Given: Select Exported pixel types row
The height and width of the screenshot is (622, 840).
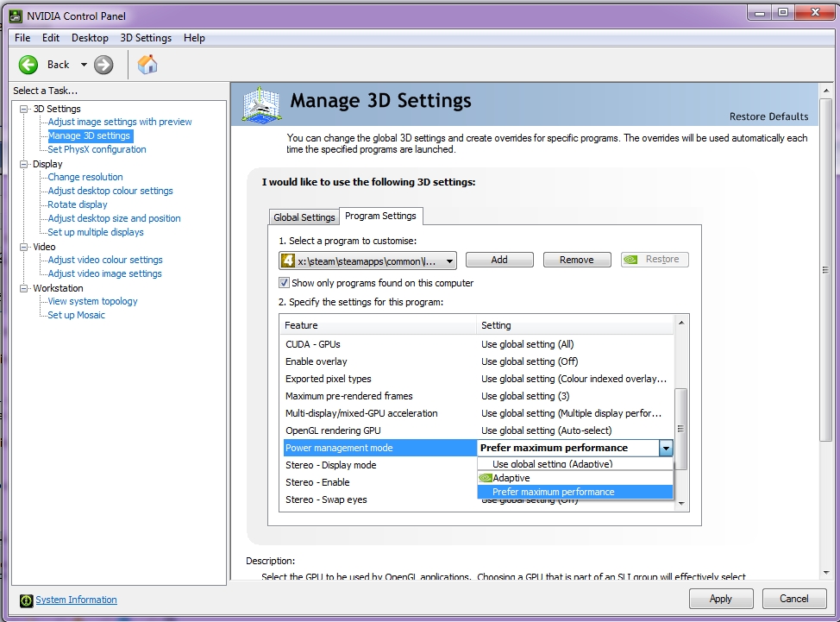Looking at the screenshot, I should 477,379.
